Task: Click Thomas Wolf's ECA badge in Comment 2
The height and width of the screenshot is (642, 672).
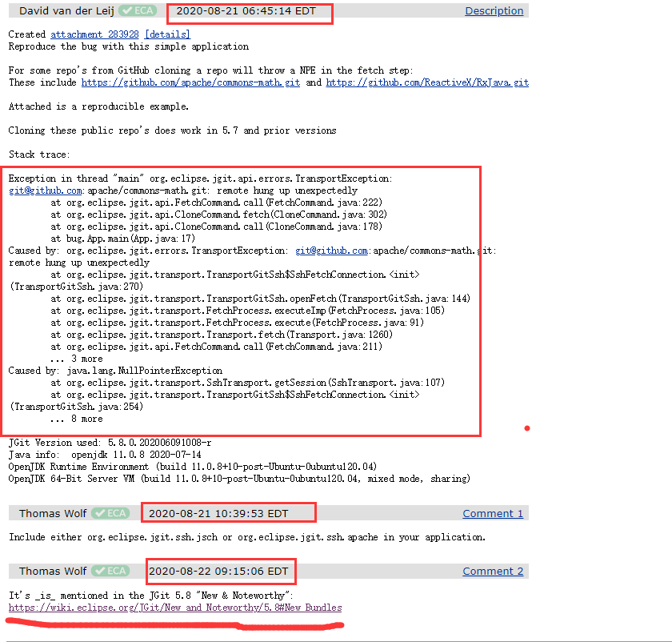Action: pos(111,571)
